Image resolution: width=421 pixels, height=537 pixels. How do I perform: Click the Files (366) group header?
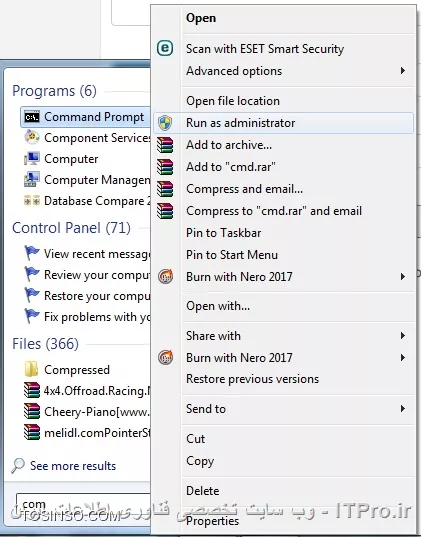click(45, 344)
